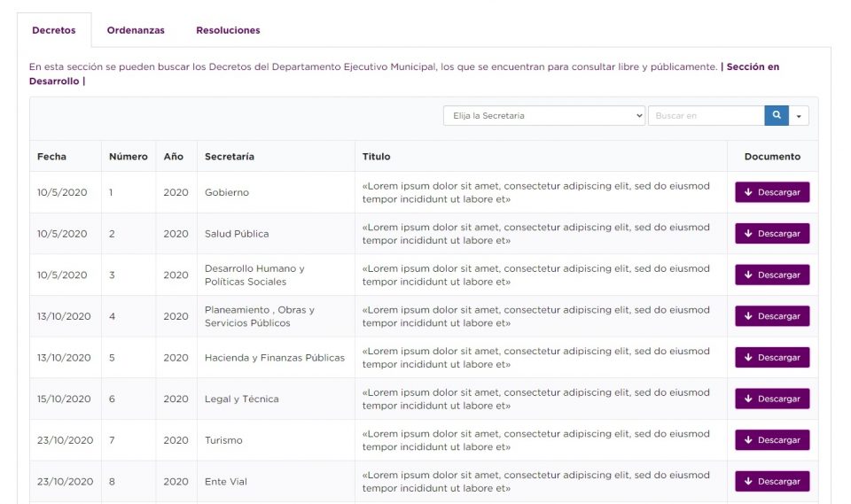The width and height of the screenshot is (851, 504).
Task: Download the Planeamiento, Obras y Servicios decree
Action: pyautogui.click(x=771, y=316)
